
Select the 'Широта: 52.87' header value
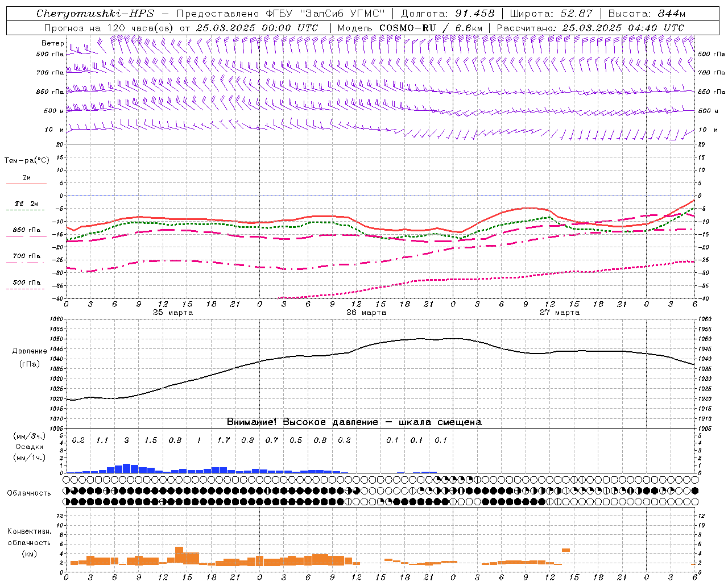(551, 14)
